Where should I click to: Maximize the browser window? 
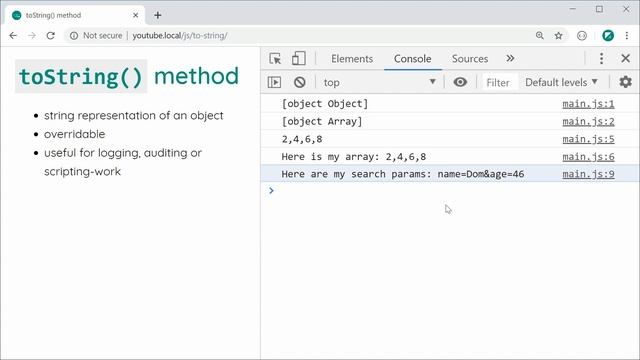[599, 9]
